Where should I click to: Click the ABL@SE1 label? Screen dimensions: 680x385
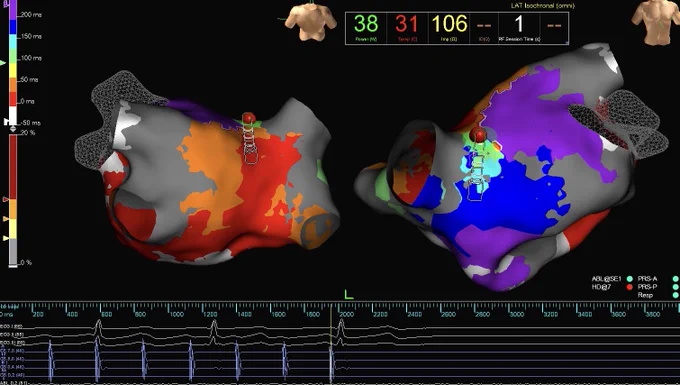point(606,279)
